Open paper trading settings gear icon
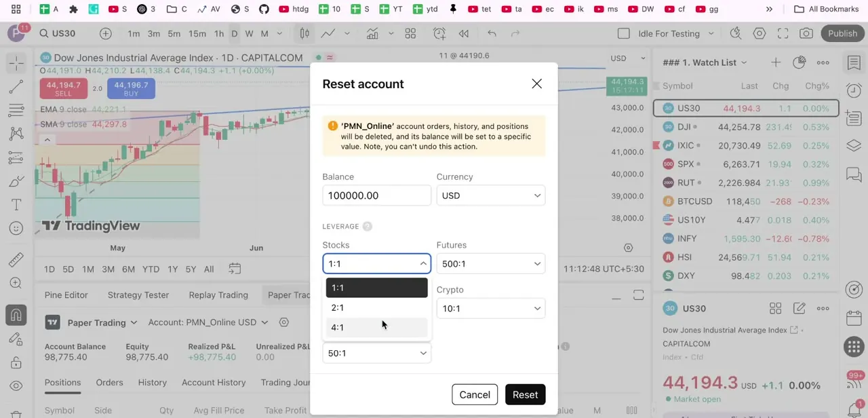868x418 pixels. (284, 322)
